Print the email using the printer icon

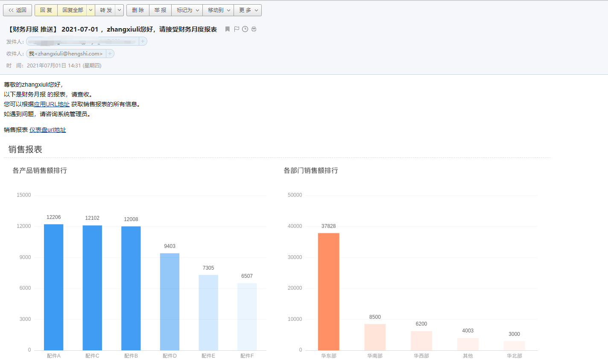pyautogui.click(x=254, y=29)
